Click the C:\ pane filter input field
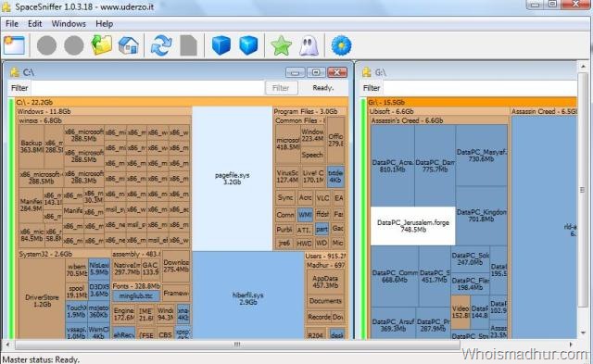Screen dimensions: 593x364 click(147, 88)
